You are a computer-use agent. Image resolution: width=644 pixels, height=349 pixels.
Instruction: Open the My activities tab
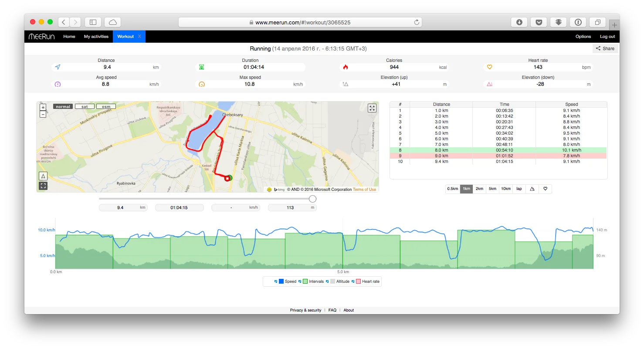(x=96, y=37)
